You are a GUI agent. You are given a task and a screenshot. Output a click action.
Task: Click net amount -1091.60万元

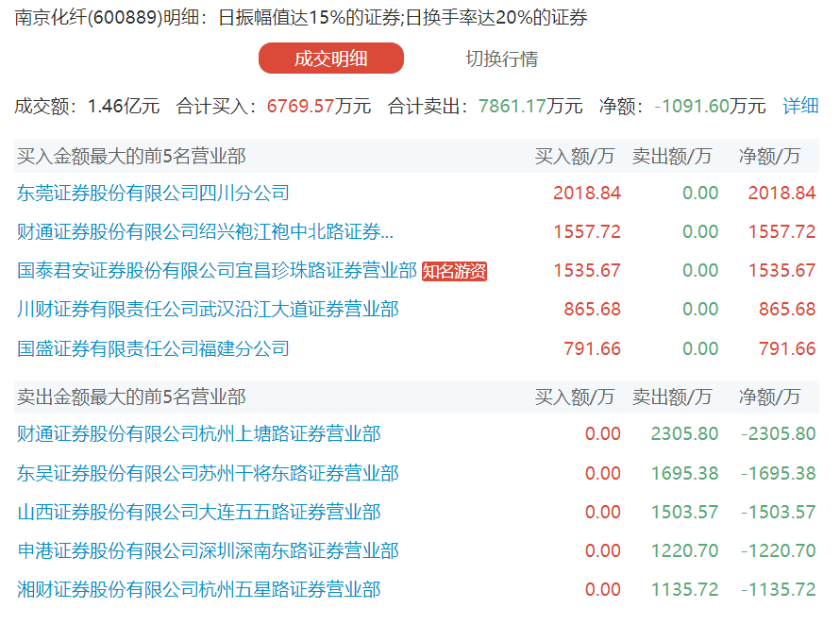point(710,106)
